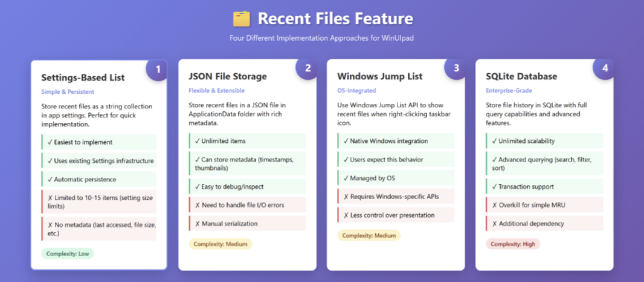Select 'Native Windows integration' pro item
Viewport: 644px width, 282px height.
click(385, 141)
